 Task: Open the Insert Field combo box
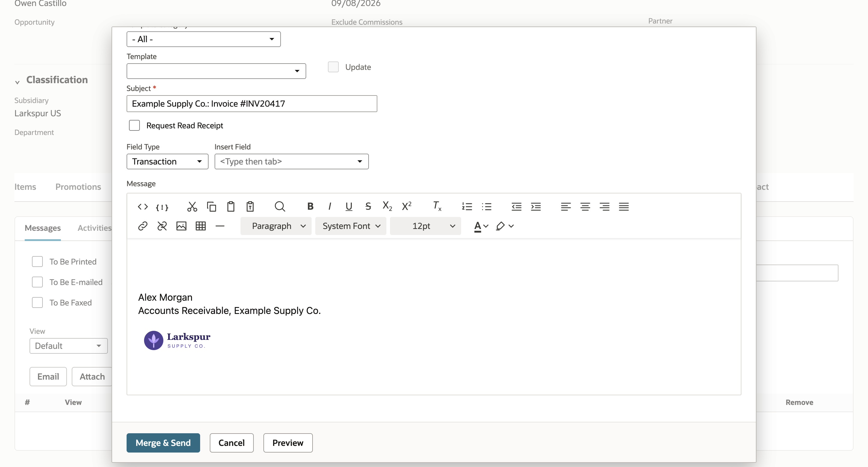pos(291,161)
